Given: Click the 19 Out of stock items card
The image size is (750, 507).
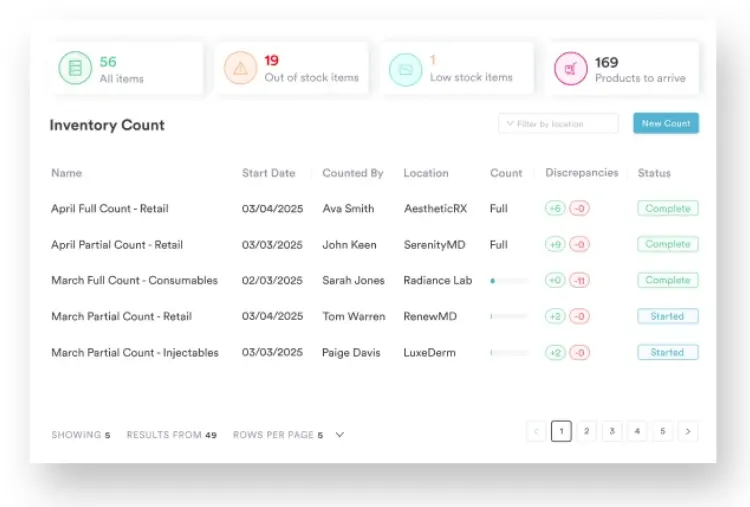Looking at the screenshot, I should (292, 68).
